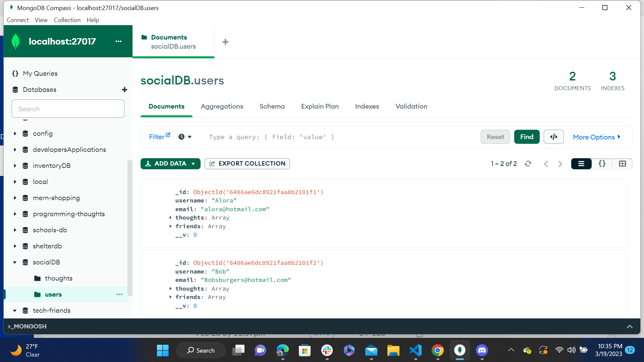Click the ellipsis on the users collection
This screenshot has height=362, width=644.
point(119,294)
